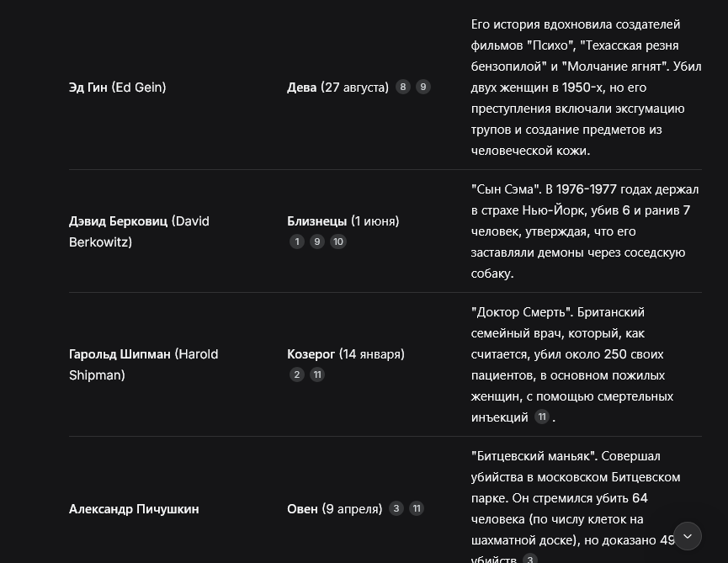Screen dimensions: 728x563
Task: Click the zodiac text Козерог (14 января)
Action: pyautogui.click(x=346, y=354)
